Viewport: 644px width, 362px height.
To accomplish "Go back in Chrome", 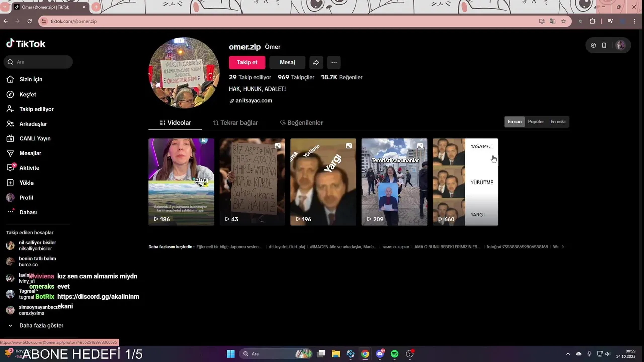I will [6, 21].
